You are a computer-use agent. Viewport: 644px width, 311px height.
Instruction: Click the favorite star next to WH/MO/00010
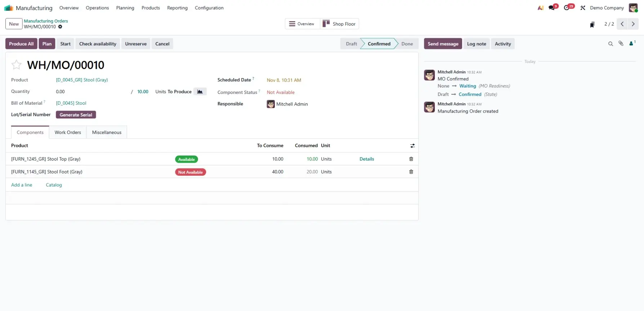coord(17,65)
